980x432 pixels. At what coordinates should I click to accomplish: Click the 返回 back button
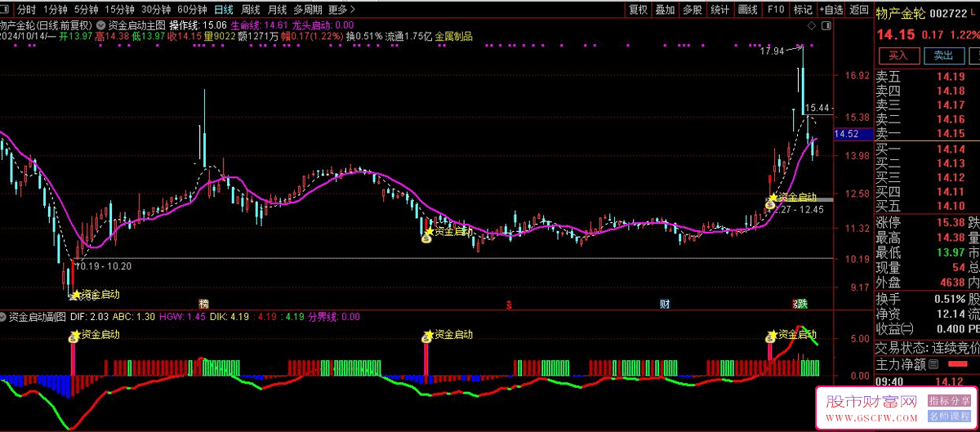click(858, 10)
